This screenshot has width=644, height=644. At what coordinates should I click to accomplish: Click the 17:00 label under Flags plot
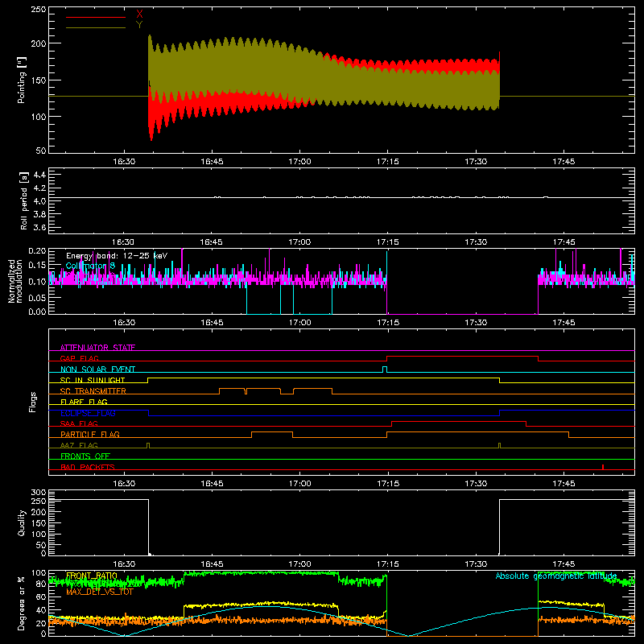click(x=299, y=484)
